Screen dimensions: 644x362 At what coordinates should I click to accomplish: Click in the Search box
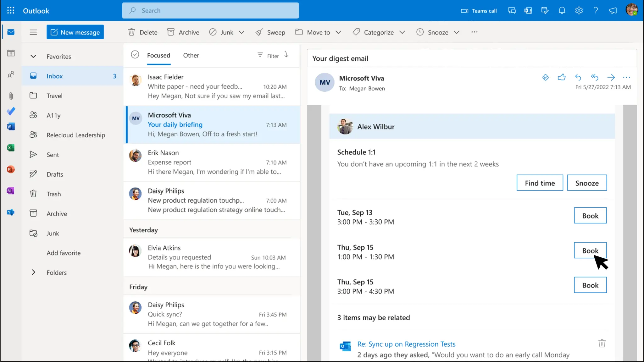(x=210, y=11)
